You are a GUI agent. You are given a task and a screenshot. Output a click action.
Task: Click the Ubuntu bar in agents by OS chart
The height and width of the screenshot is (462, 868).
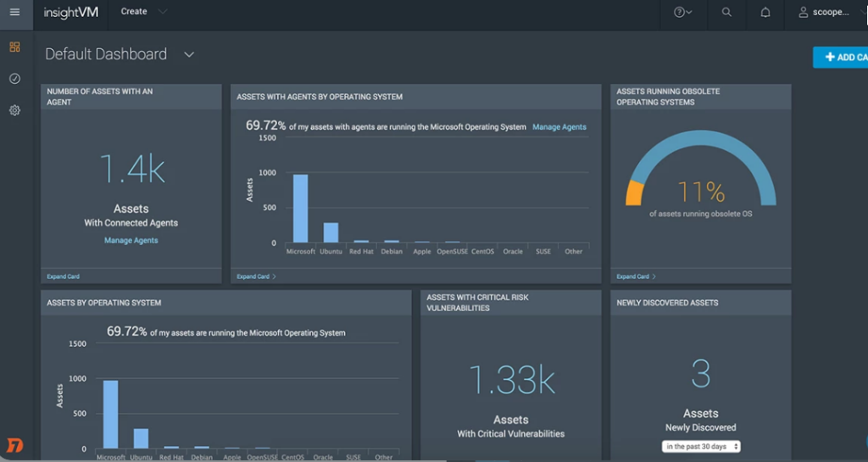tap(331, 232)
